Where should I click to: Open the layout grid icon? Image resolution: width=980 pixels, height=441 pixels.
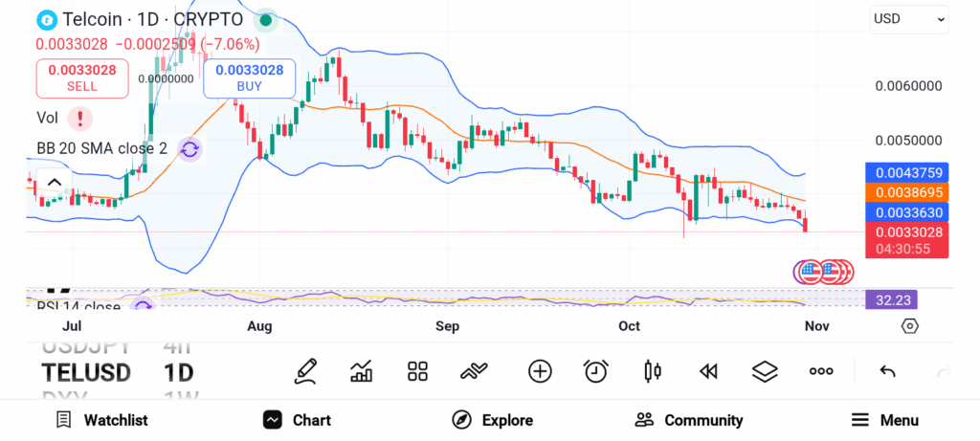pyautogui.click(x=417, y=371)
